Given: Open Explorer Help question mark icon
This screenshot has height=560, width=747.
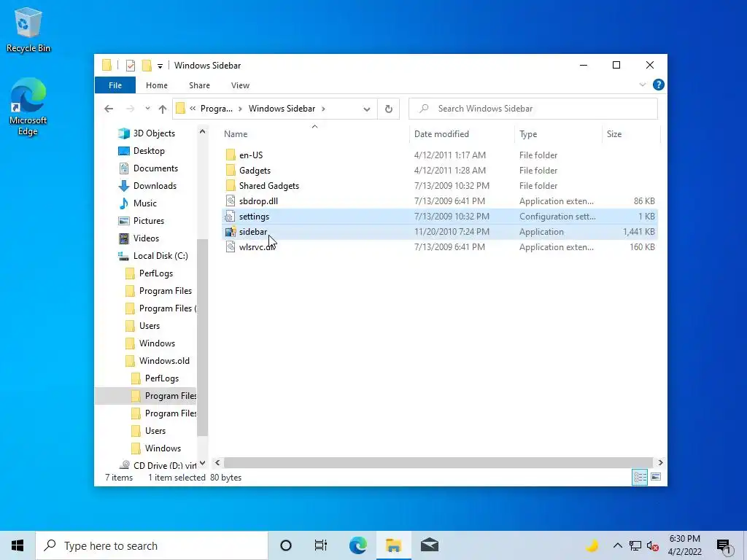Looking at the screenshot, I should click(x=659, y=85).
